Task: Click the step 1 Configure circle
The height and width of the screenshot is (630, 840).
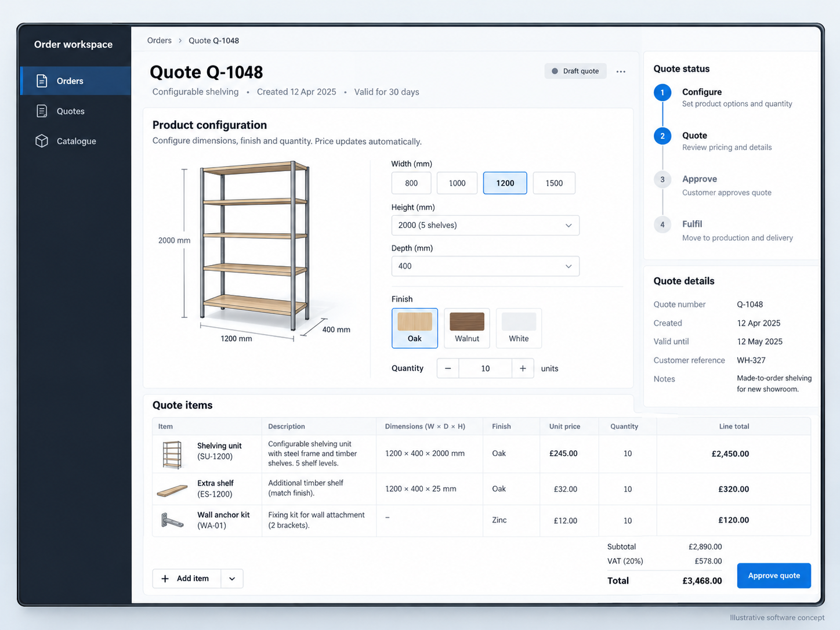Action: point(662,93)
